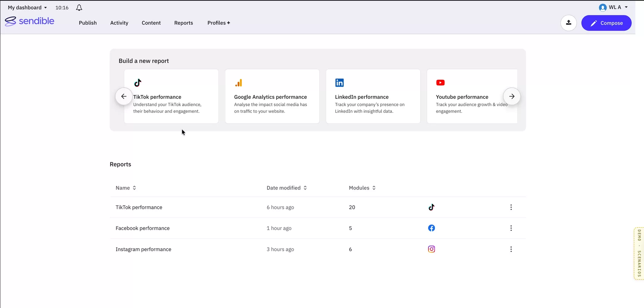Click TikTok icon in TikTok performance row
Image resolution: width=644 pixels, height=308 pixels.
click(431, 207)
